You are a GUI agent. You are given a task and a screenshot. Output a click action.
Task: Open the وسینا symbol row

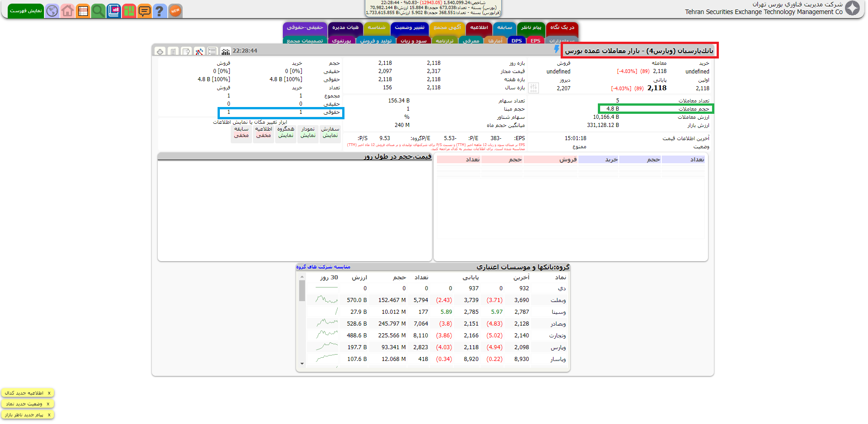point(437,312)
